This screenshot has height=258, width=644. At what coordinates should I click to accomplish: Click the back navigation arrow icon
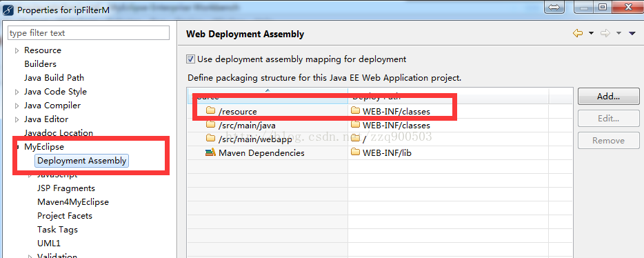point(578,33)
